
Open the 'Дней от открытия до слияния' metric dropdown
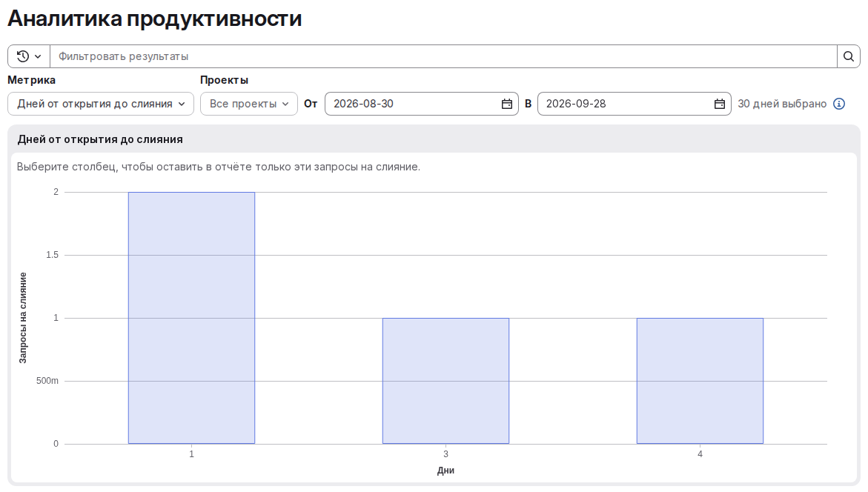101,104
